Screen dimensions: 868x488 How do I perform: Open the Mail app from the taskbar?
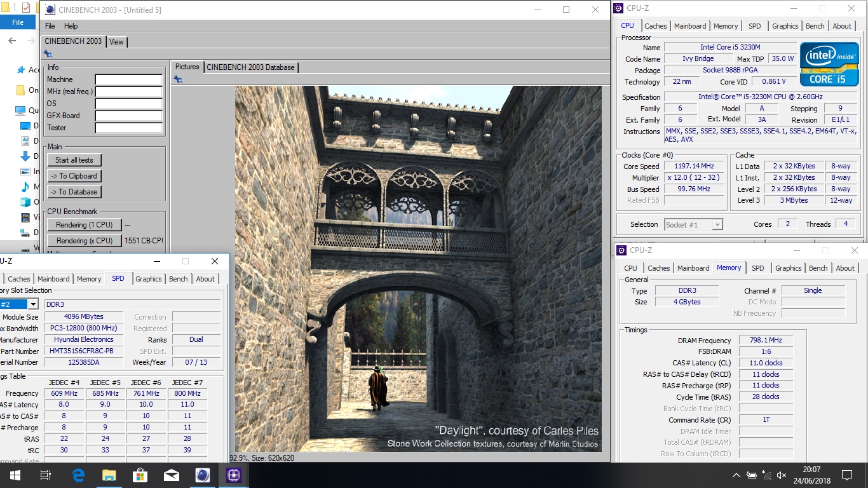[172, 475]
